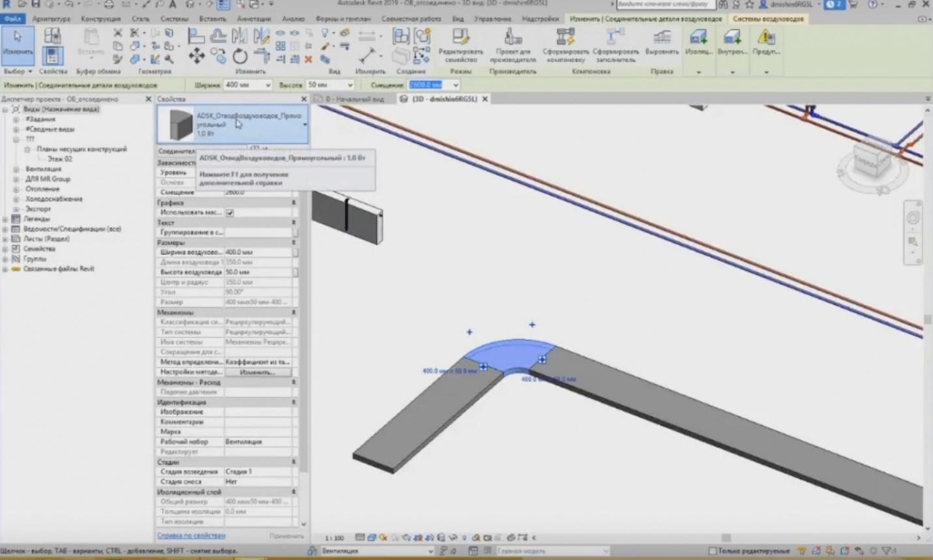Image resolution: width=933 pixels, height=560 pixels.
Task: Click the Выровнять justify icon
Action: point(662,42)
